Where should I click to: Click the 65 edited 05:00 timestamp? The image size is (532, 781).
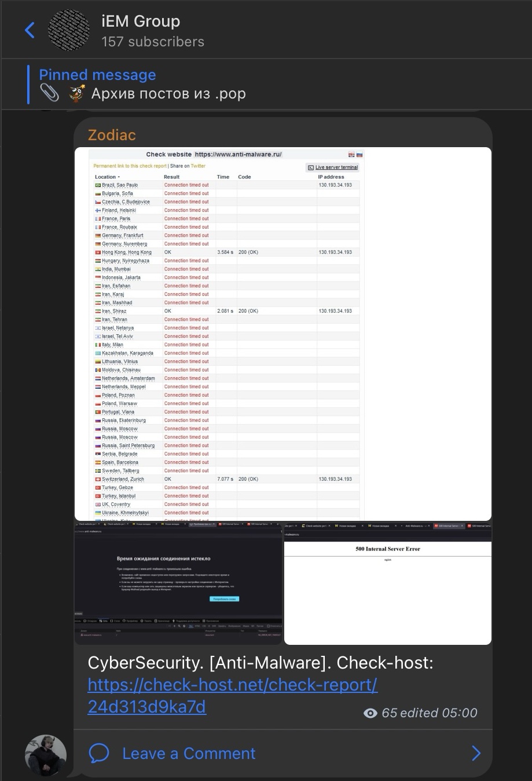point(430,713)
